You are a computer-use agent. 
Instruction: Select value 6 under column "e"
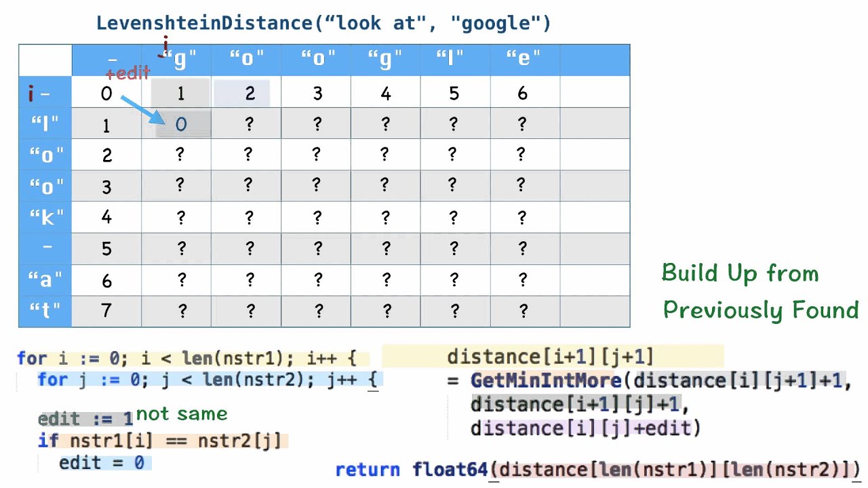point(523,94)
